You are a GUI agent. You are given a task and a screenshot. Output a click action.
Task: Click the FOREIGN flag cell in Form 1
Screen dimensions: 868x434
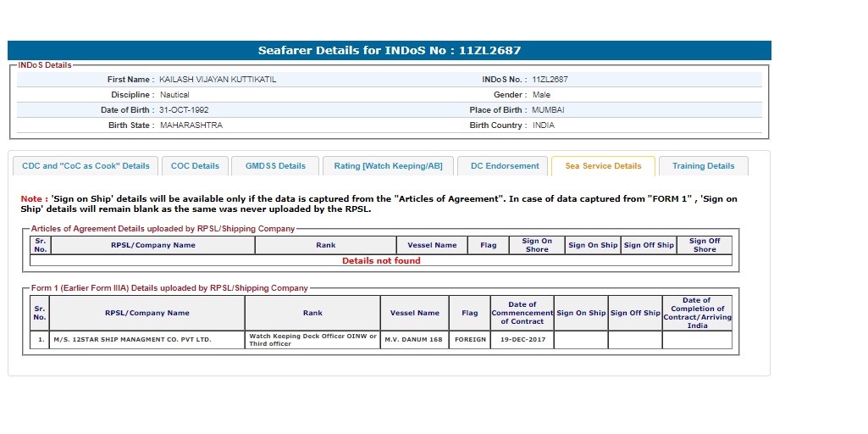point(470,340)
